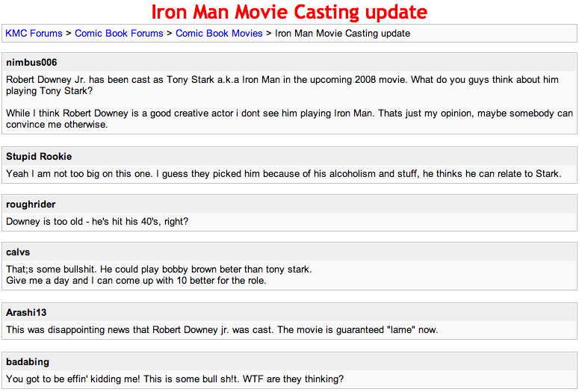The width and height of the screenshot is (579, 392).
Task: Select the Stupid Rookie username header
Action: (x=39, y=157)
